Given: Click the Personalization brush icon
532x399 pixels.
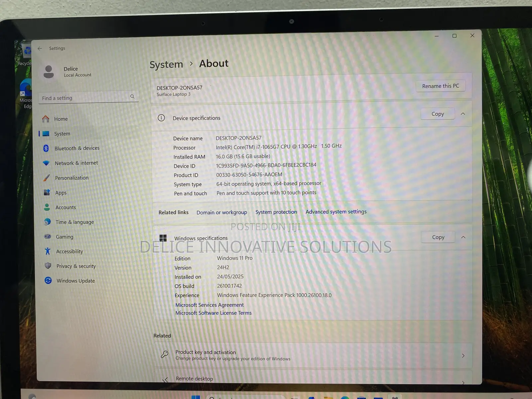Looking at the screenshot, I should pyautogui.click(x=47, y=178).
